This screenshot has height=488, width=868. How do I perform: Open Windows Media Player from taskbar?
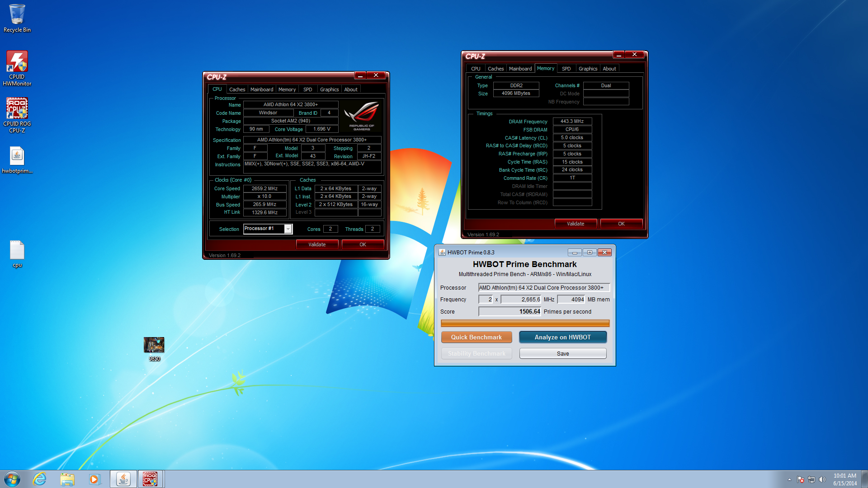tap(94, 479)
